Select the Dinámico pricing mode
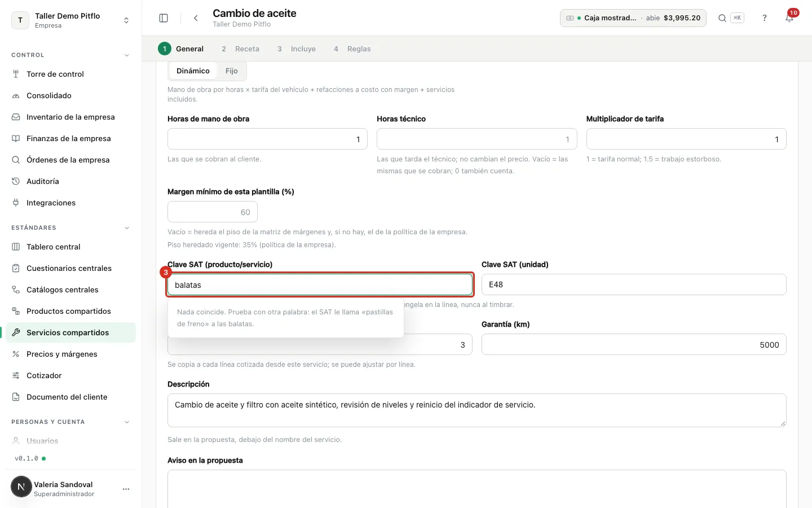Viewport: 812px width, 508px height. click(x=193, y=71)
